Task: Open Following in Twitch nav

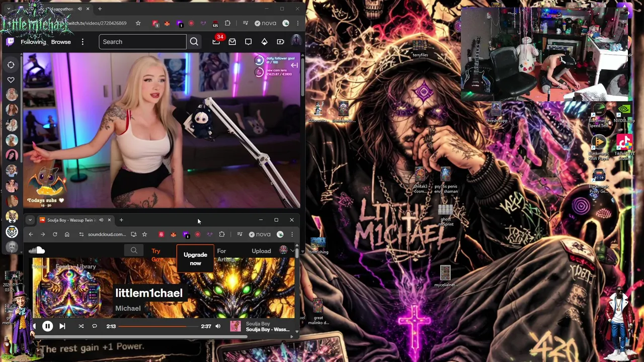Action: point(33,42)
